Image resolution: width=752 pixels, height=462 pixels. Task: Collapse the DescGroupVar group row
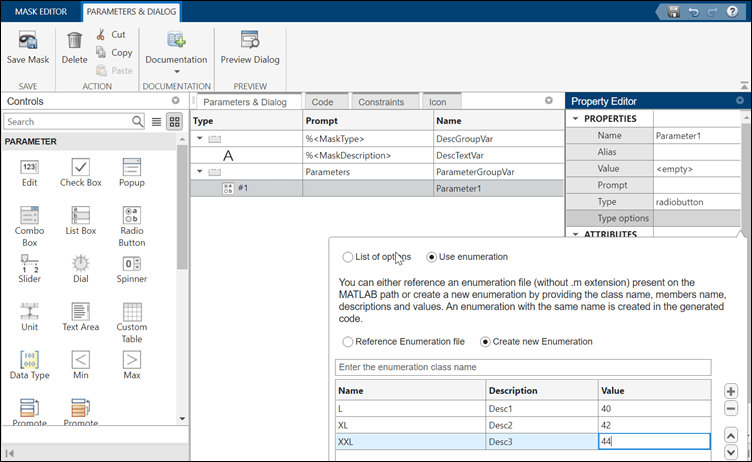coord(200,138)
